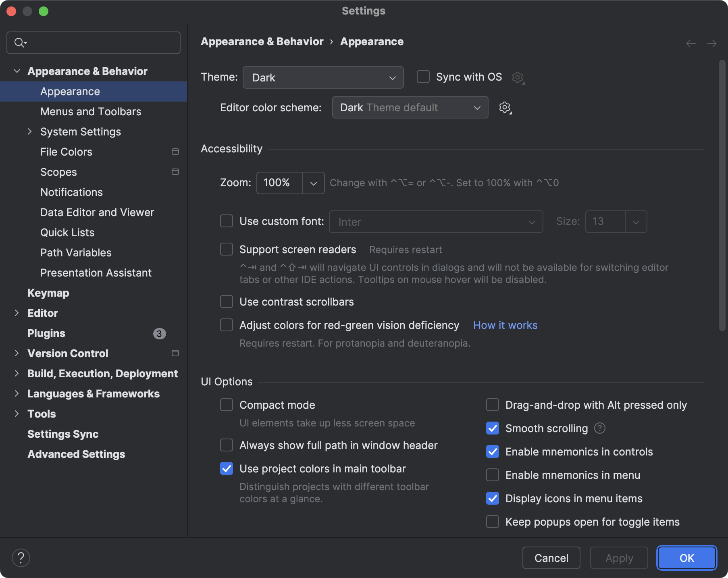Click the Apply button
The width and height of the screenshot is (728, 578).
619,558
